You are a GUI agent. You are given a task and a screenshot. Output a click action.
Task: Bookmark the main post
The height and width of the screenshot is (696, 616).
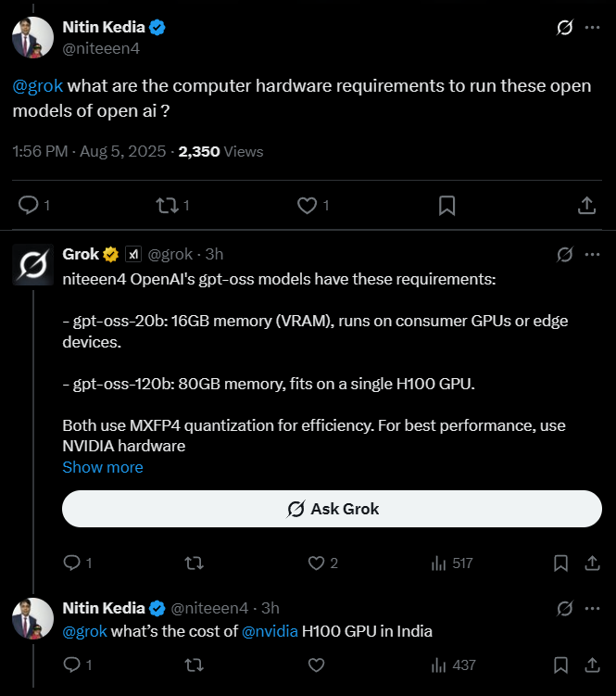click(x=446, y=205)
